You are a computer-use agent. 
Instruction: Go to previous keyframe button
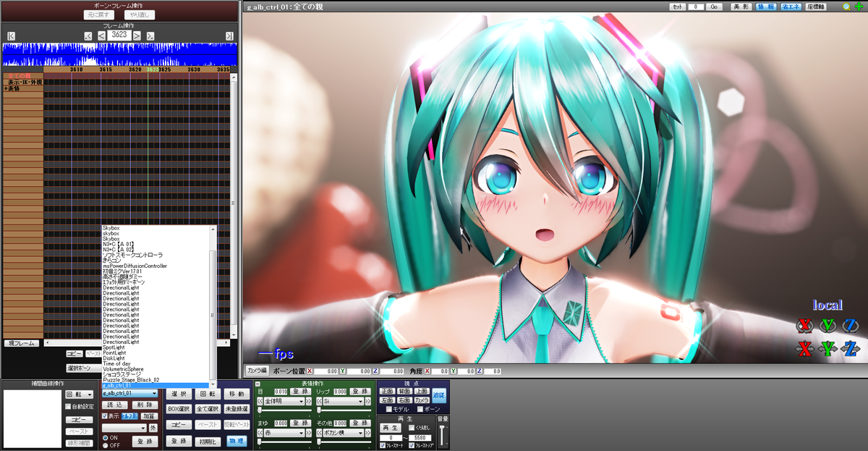click(88, 35)
